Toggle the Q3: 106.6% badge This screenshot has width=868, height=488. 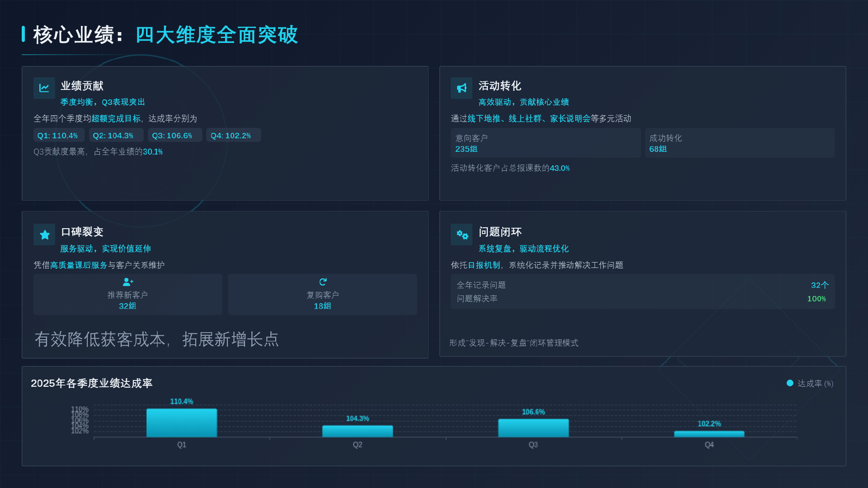(175, 135)
